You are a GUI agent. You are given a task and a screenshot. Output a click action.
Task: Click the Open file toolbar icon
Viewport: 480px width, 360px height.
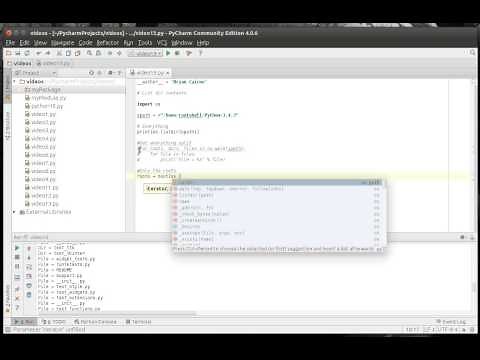click(9, 53)
